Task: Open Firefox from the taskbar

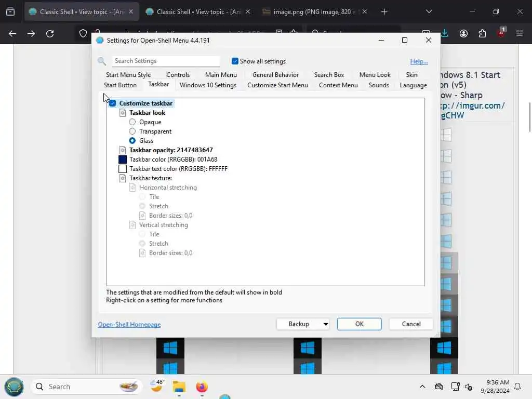Action: 202,387
